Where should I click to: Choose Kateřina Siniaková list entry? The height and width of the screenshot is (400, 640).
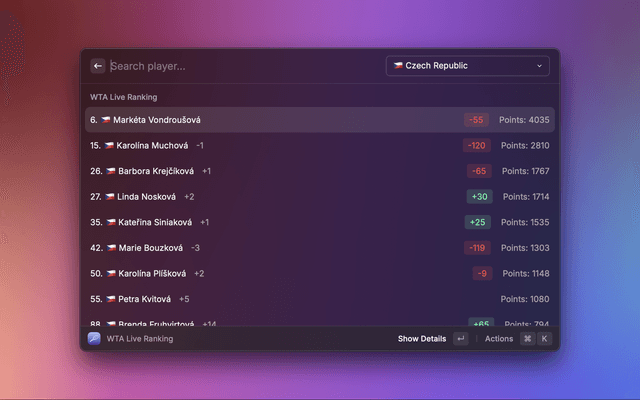(320, 222)
